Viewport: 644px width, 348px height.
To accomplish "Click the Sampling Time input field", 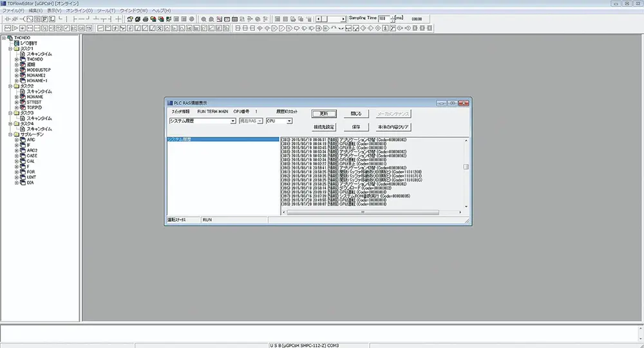I will pos(384,19).
